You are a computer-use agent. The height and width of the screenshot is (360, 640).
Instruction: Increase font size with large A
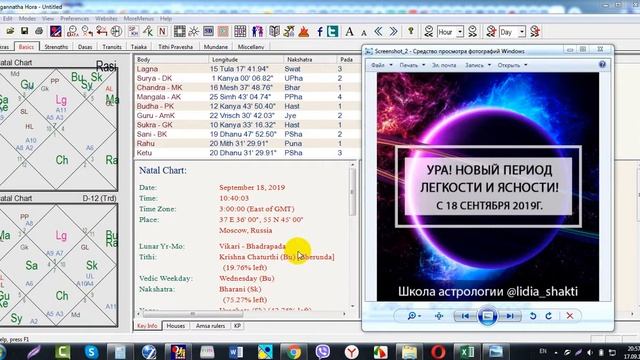pos(349,31)
